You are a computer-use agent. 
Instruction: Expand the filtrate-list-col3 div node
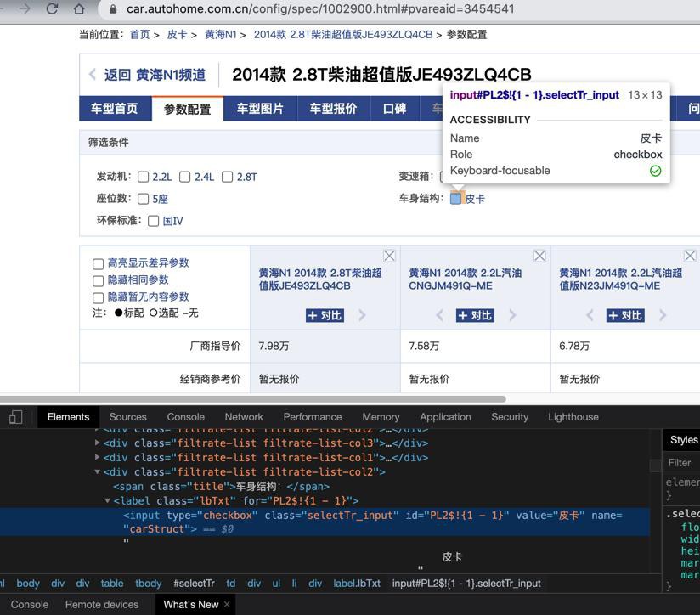[x=98, y=443]
